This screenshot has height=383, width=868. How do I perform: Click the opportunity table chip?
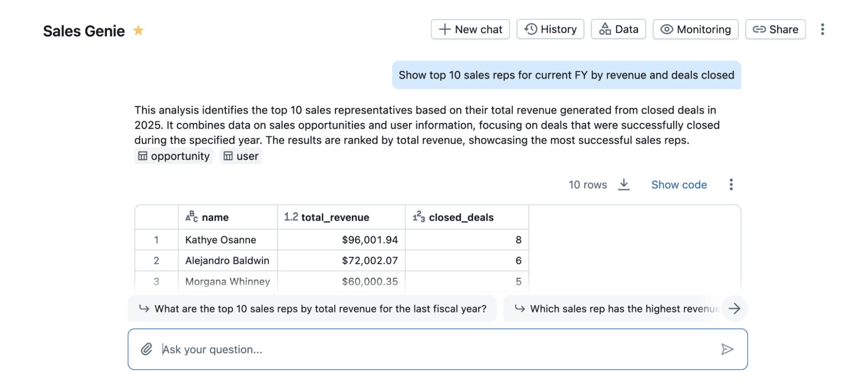coord(174,156)
